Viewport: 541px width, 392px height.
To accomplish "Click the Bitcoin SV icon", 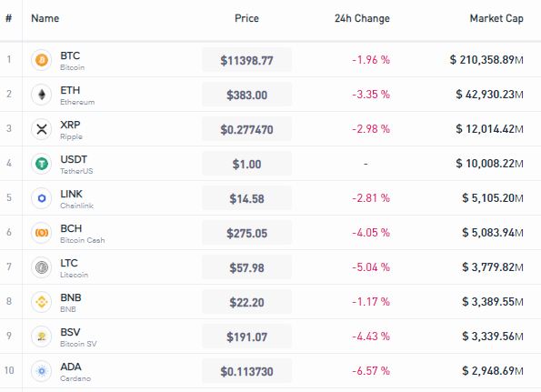I will [42, 337].
